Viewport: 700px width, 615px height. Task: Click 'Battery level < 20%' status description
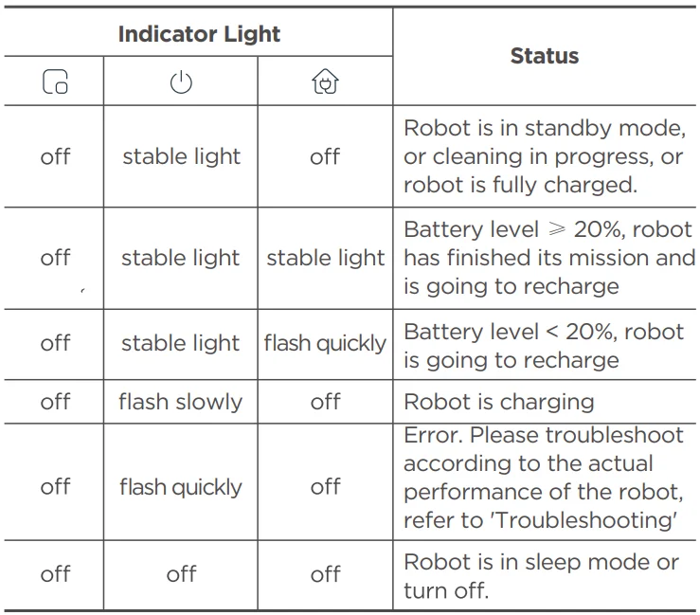click(543, 345)
